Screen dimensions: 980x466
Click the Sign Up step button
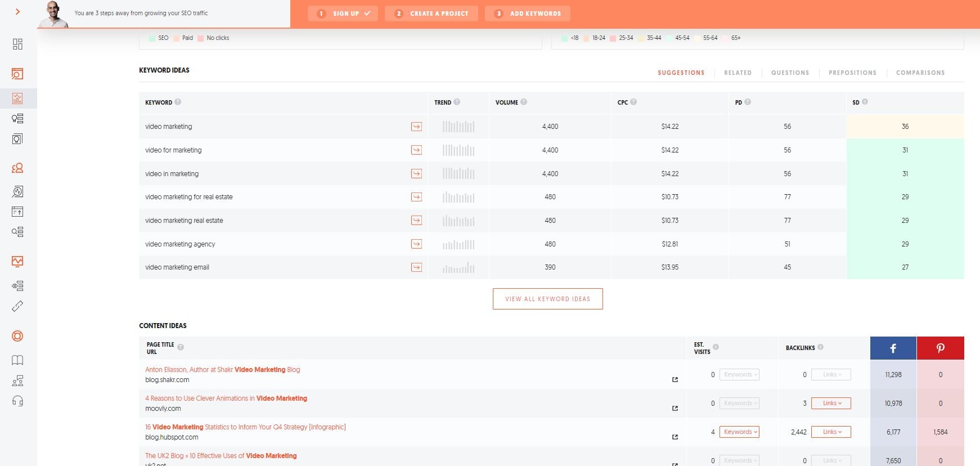click(x=343, y=14)
